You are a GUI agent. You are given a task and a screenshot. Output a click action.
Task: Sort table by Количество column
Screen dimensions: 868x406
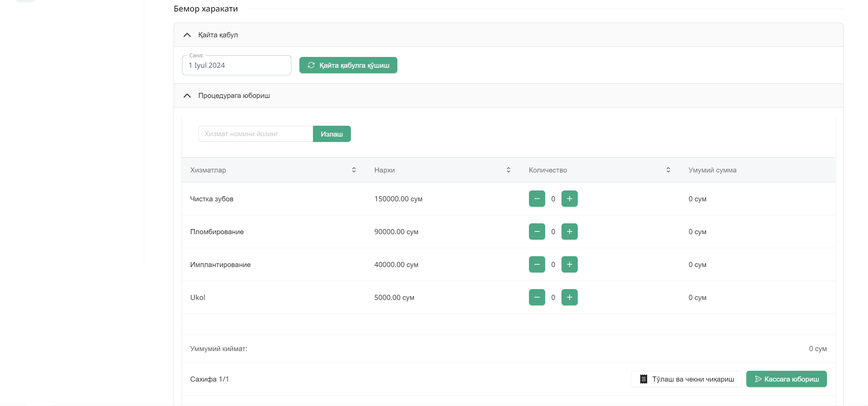pyautogui.click(x=668, y=170)
